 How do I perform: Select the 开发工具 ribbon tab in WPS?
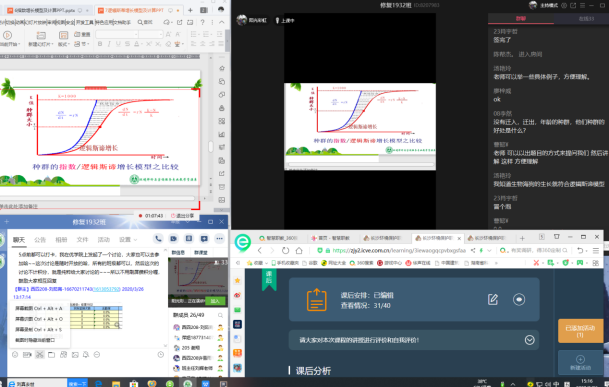click(x=85, y=22)
